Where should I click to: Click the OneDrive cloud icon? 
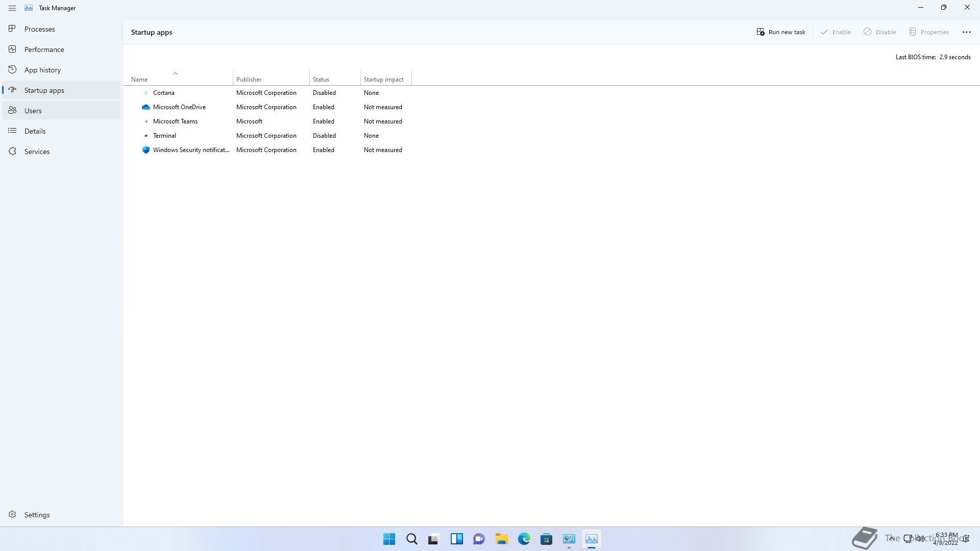point(146,107)
